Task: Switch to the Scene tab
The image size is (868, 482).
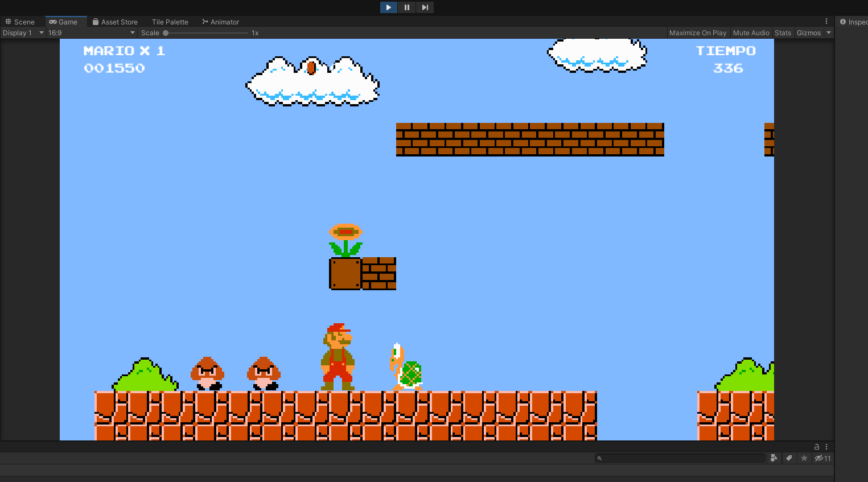Action: (x=20, y=22)
